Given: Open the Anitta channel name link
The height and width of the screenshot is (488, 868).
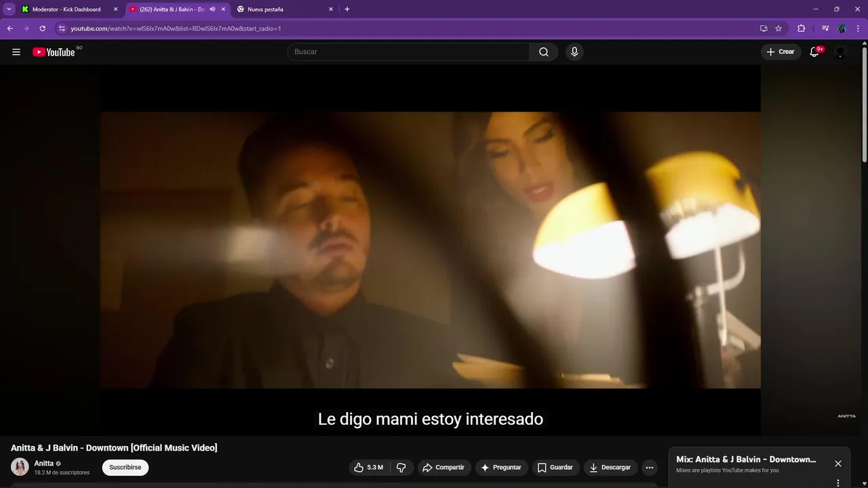Looking at the screenshot, I should click(x=44, y=464).
